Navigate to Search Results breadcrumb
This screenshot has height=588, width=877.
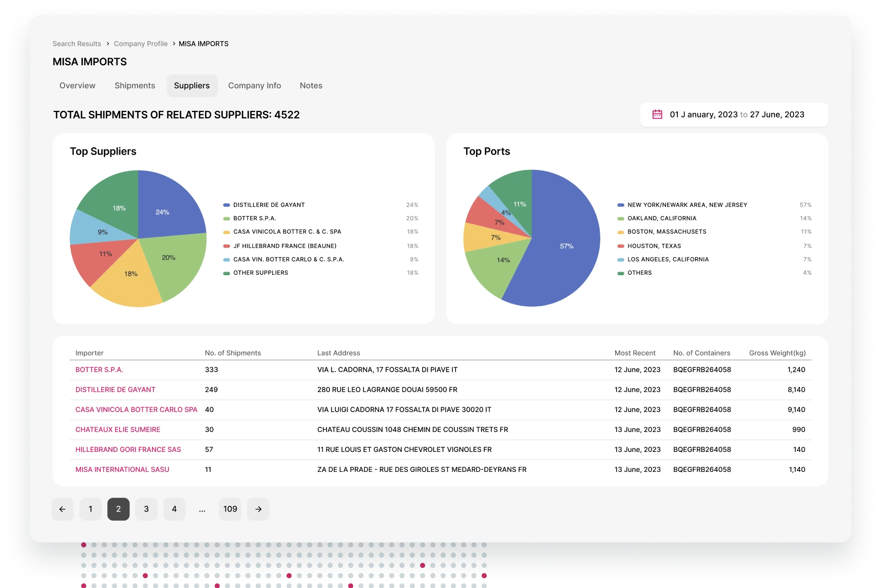click(x=77, y=44)
